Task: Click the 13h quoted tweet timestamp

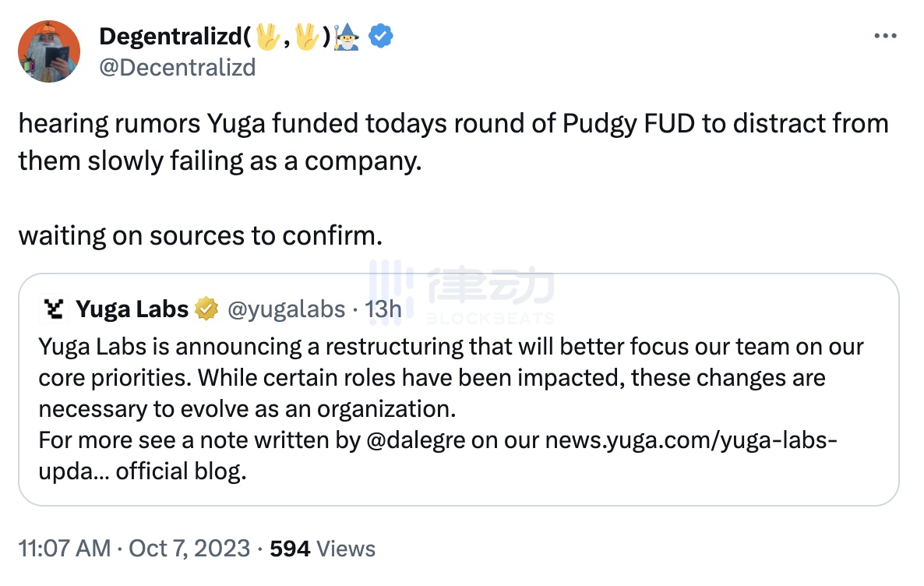Action: (383, 309)
